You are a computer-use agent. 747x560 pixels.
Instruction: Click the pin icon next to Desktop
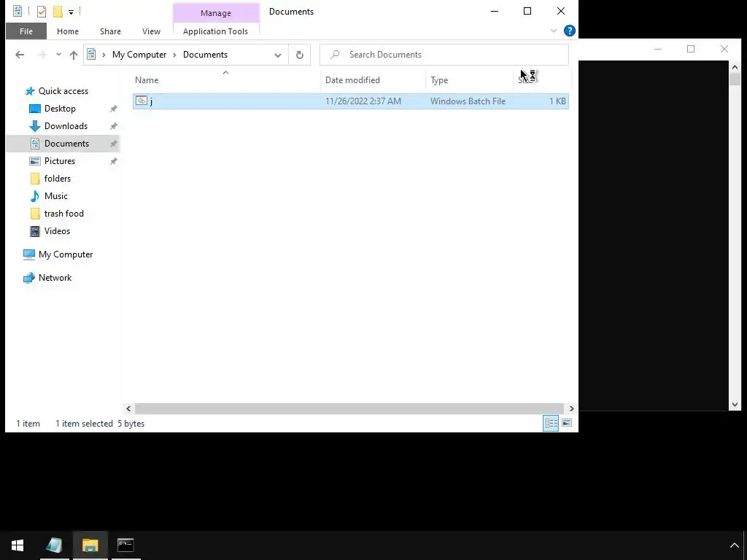tap(113, 109)
